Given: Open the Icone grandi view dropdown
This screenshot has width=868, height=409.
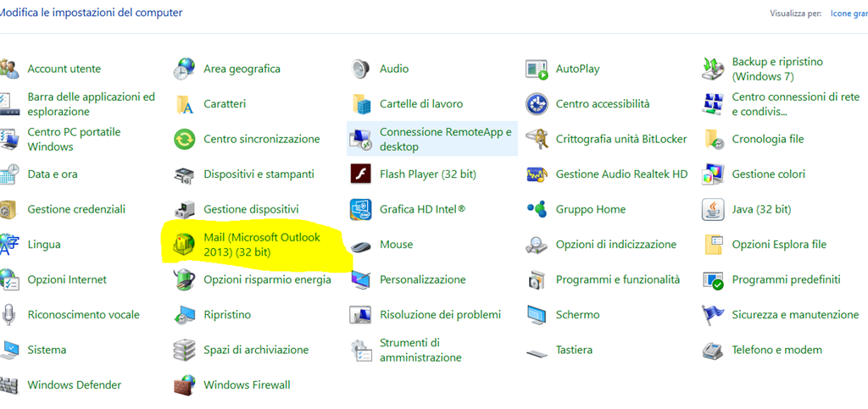Looking at the screenshot, I should (x=849, y=14).
